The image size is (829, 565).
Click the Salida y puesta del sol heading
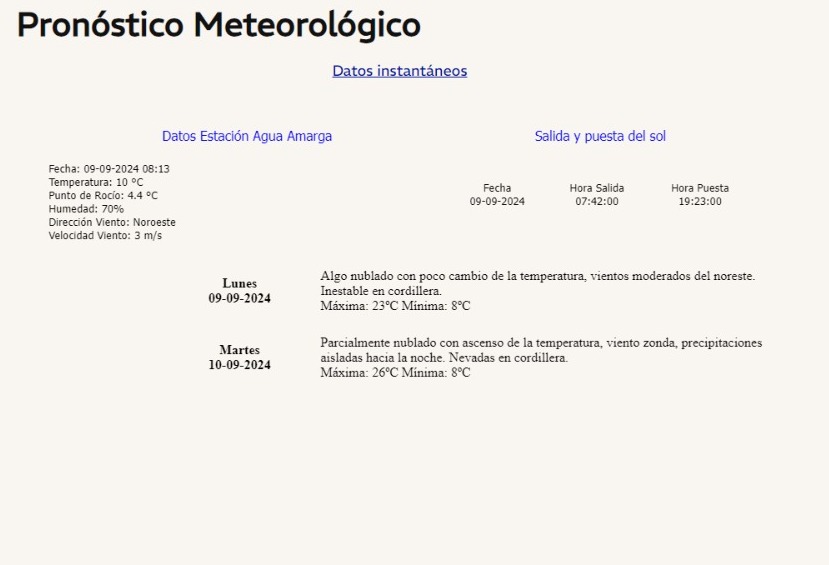pos(600,136)
